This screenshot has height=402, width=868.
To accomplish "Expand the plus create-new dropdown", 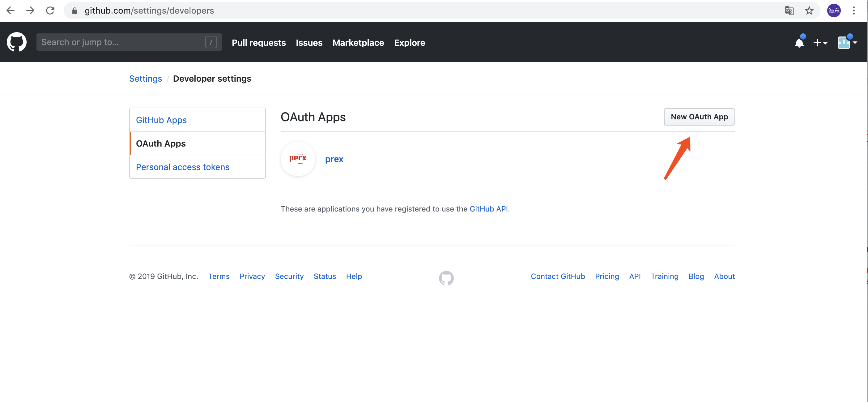I will coord(820,43).
